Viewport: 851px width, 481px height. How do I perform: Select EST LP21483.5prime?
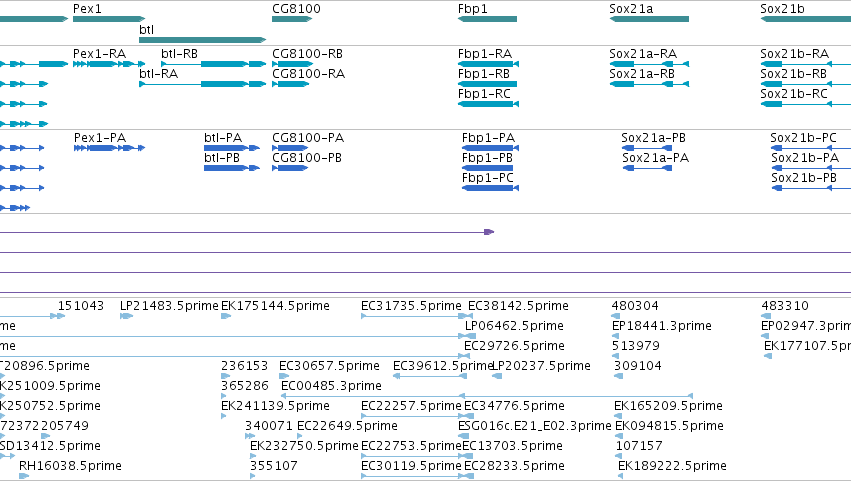coord(169,306)
